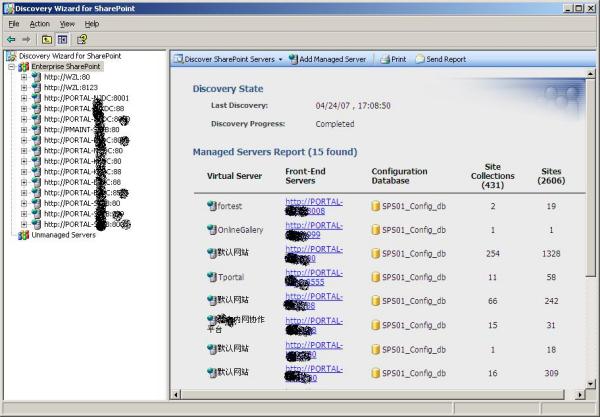Click the Virtual Server column header
The image size is (600, 417).
[234, 176]
